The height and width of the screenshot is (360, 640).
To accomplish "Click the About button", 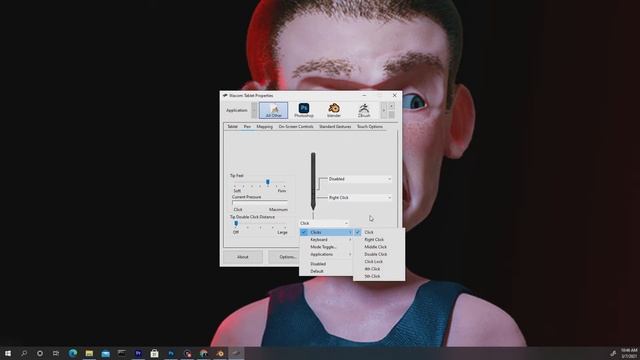I will [243, 257].
